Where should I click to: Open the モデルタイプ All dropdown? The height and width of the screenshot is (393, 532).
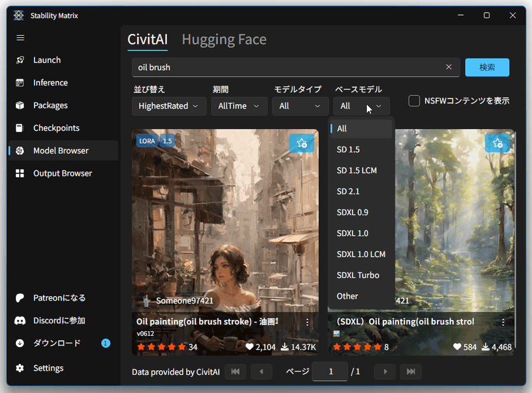pos(300,106)
